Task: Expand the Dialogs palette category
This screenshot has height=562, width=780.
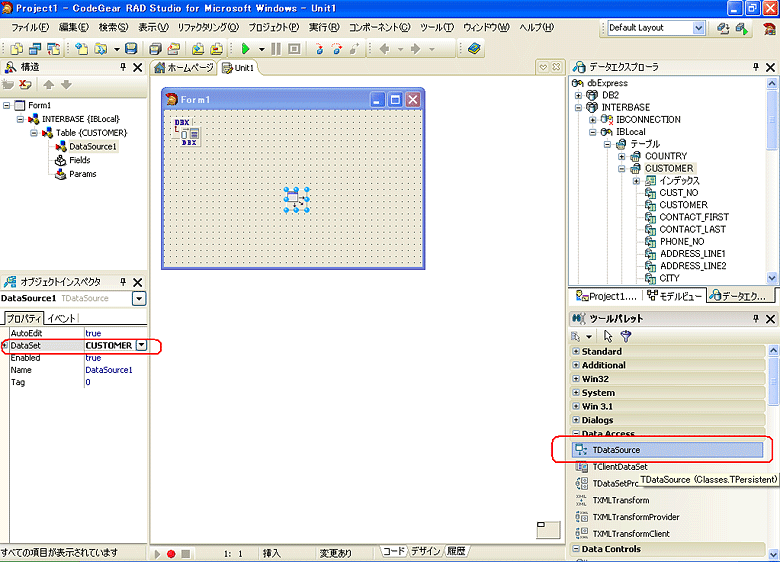Action: click(x=576, y=420)
